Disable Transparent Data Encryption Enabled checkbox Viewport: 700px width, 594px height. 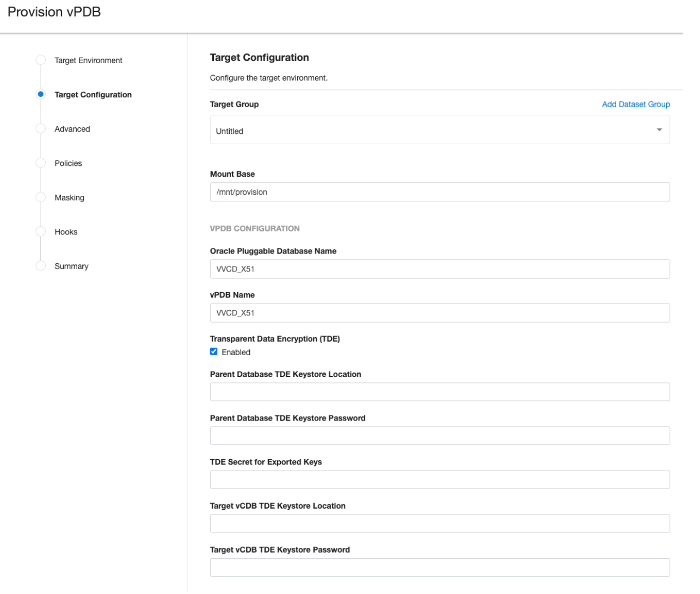[x=214, y=352]
